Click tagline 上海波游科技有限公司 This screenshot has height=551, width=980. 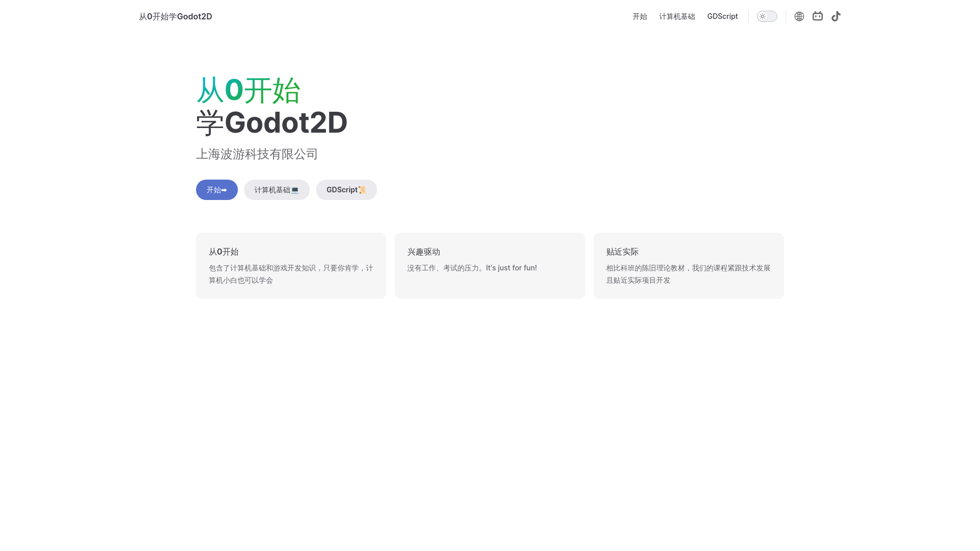(257, 154)
